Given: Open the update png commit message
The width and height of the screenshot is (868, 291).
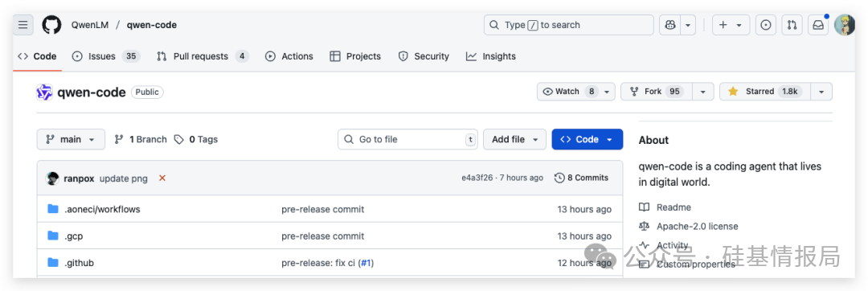Looking at the screenshot, I should [125, 178].
